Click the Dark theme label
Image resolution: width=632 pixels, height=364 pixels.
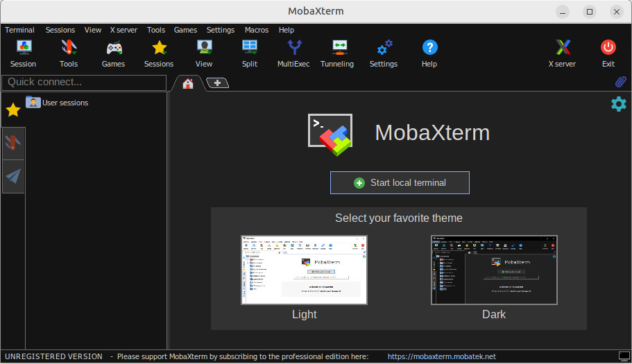494,315
